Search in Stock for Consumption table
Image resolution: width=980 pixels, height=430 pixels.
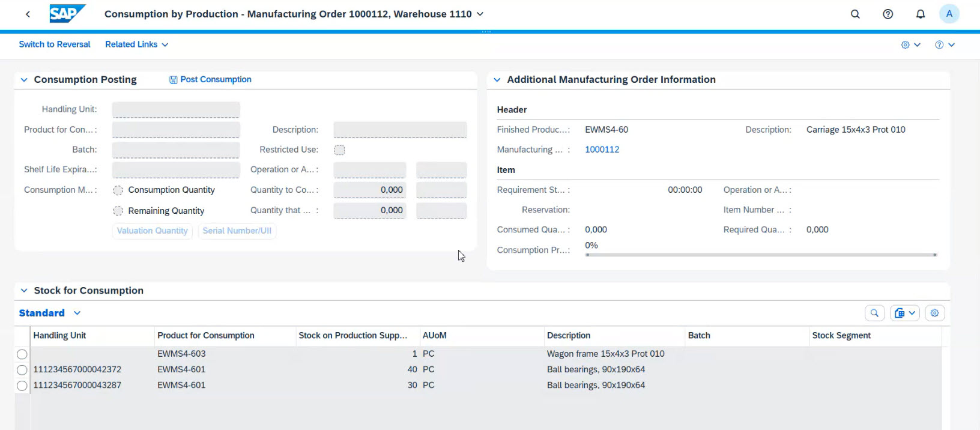click(x=874, y=313)
